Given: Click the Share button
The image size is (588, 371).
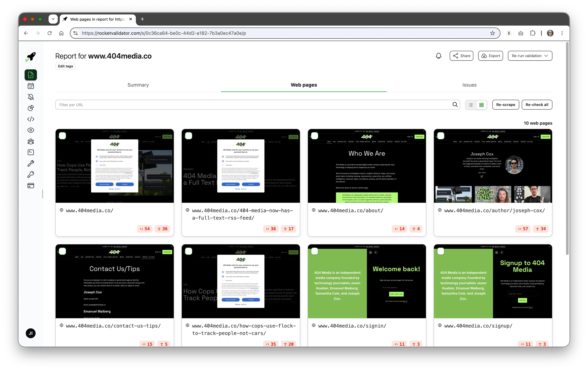Looking at the screenshot, I should pyautogui.click(x=461, y=56).
